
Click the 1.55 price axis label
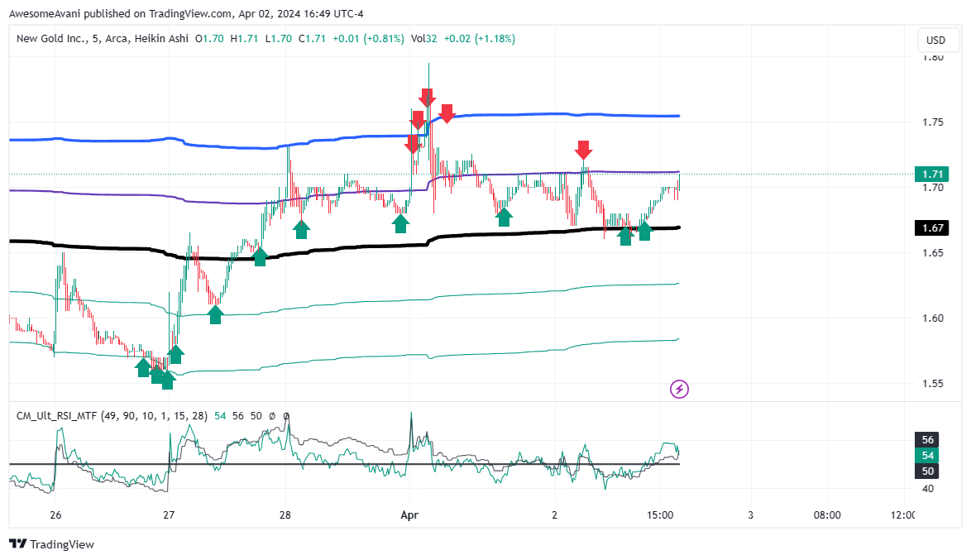pyautogui.click(x=933, y=384)
